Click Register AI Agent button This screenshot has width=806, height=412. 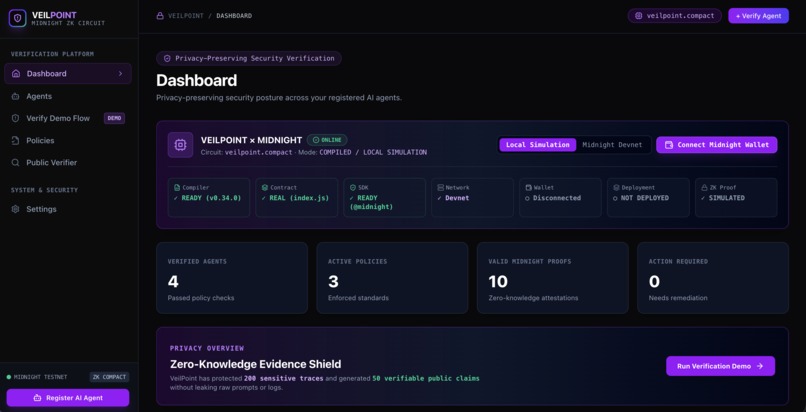click(x=68, y=398)
